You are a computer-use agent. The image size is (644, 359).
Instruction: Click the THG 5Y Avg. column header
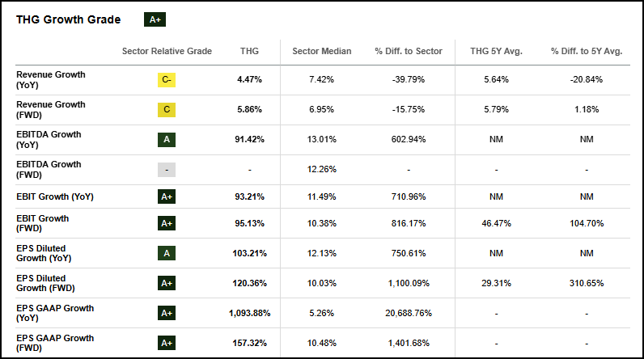[x=496, y=51]
